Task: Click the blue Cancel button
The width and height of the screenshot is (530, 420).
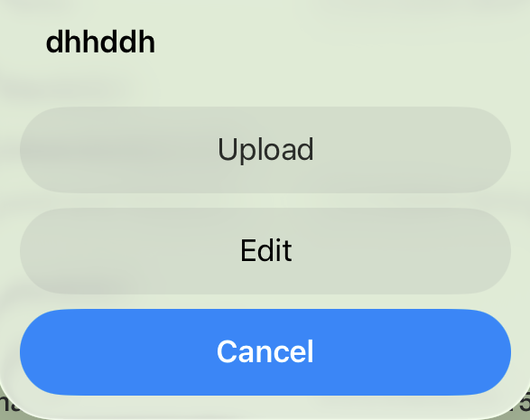Action: [265, 352]
